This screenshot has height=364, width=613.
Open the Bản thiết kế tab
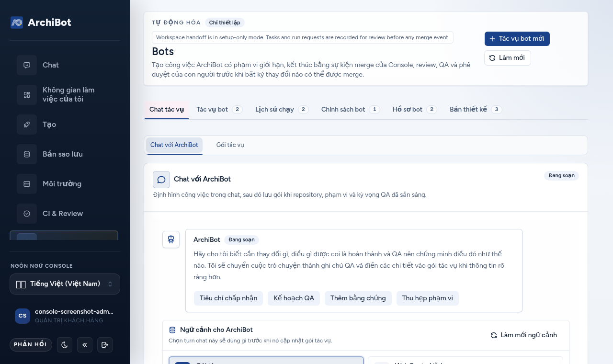(x=476, y=110)
